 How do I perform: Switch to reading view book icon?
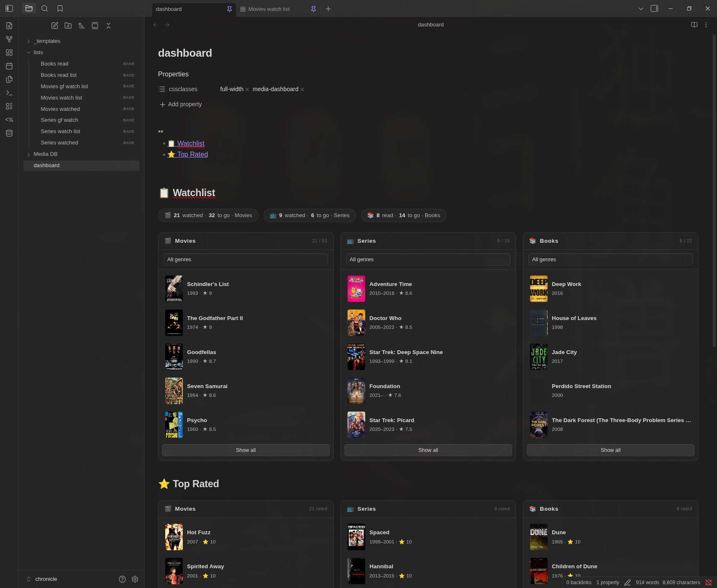[x=694, y=25]
